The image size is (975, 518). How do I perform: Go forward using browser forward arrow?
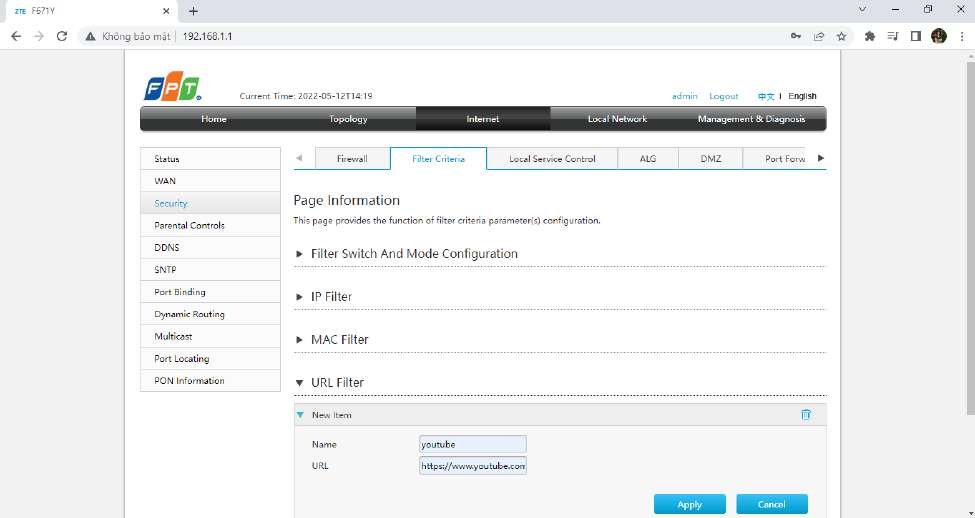39,37
